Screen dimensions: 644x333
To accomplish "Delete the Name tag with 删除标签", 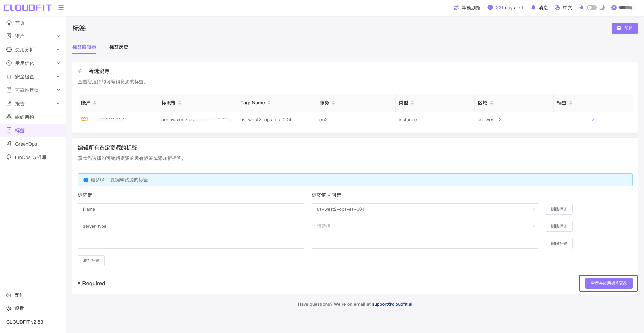I will (x=559, y=209).
